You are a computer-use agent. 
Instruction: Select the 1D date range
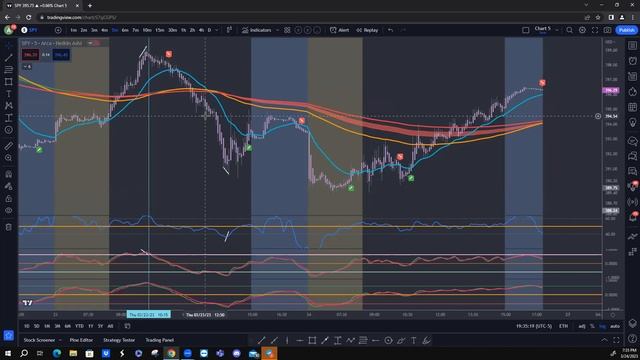[27, 326]
